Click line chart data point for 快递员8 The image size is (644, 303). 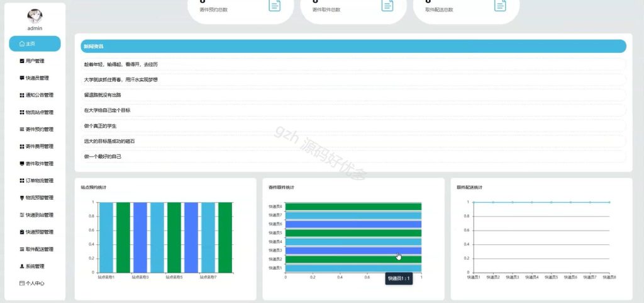pos(609,202)
